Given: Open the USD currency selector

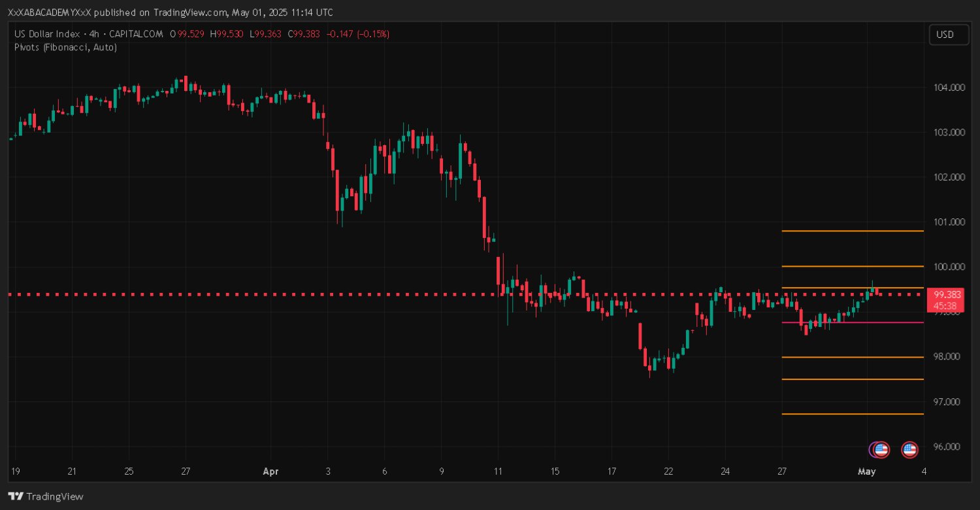Looking at the screenshot, I should pyautogui.click(x=949, y=35).
